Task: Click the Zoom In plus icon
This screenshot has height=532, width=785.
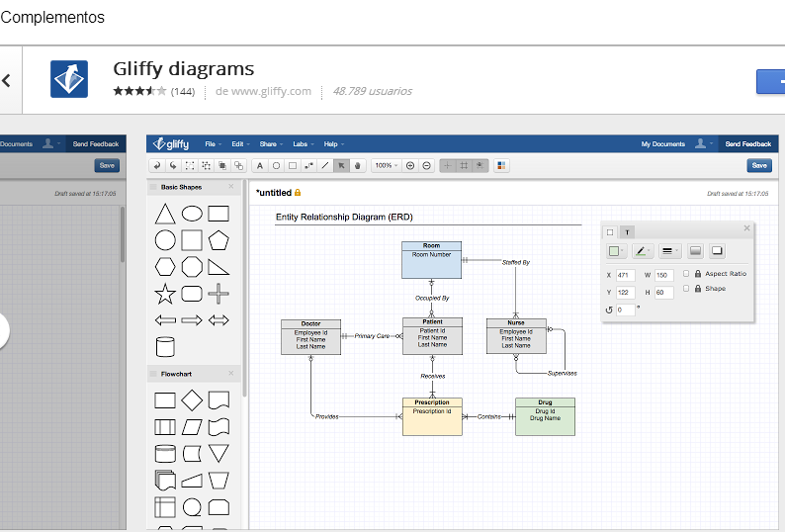Action: (410, 165)
